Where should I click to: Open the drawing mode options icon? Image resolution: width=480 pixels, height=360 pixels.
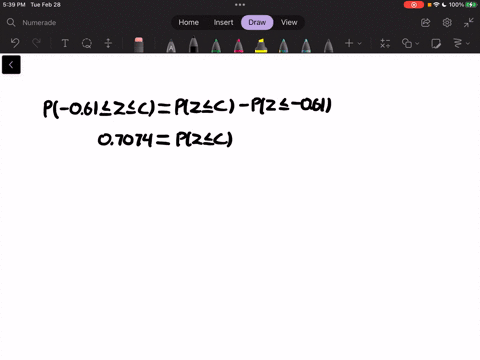(458, 43)
